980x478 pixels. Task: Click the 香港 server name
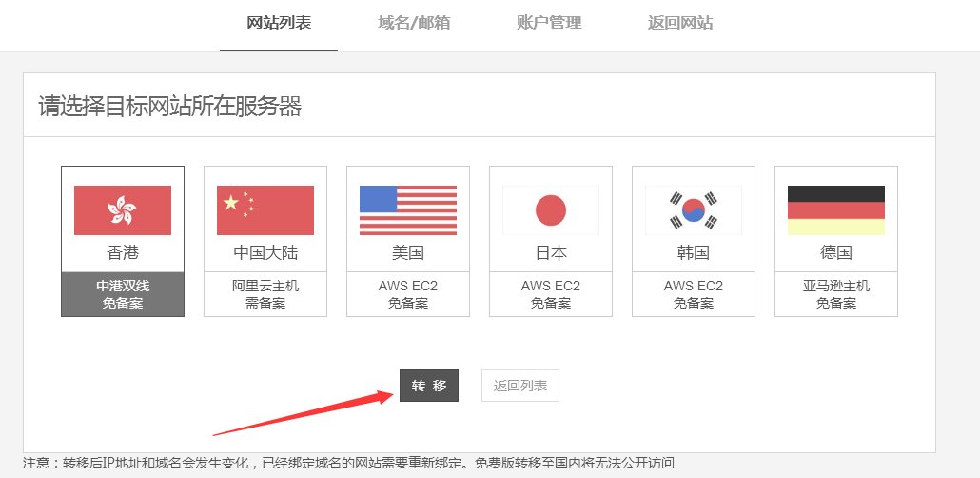tap(123, 252)
